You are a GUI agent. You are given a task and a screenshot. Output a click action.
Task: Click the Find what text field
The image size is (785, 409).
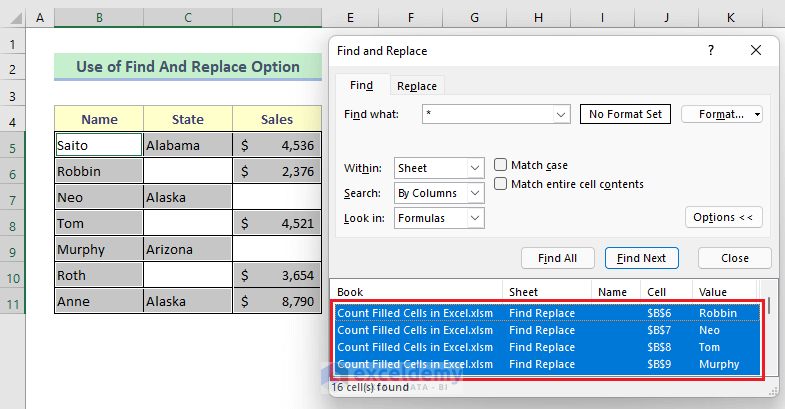tap(486, 115)
